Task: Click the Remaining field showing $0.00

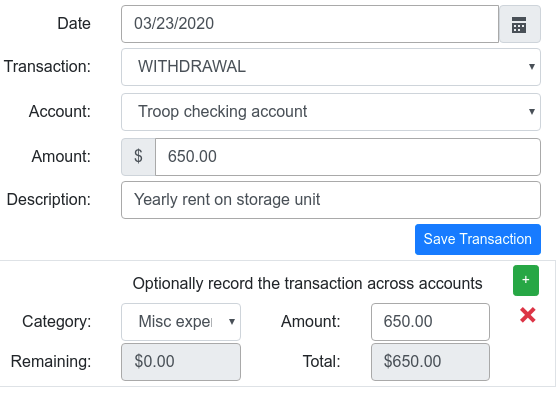Action: coord(181,362)
